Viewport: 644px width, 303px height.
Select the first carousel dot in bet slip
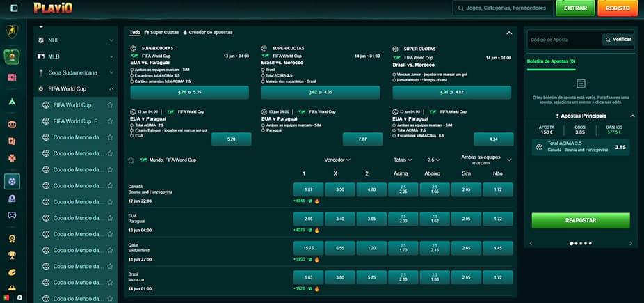(x=571, y=243)
